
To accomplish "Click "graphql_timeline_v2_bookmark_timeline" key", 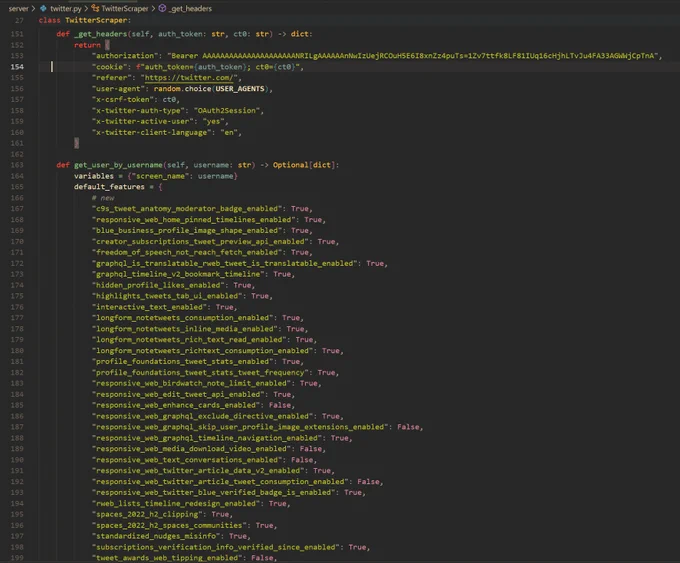I will 178,274.
